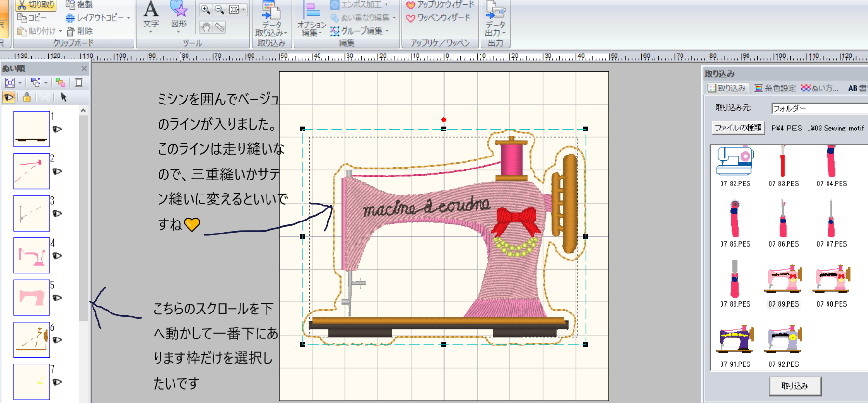Viewport: 868px width, 403px height.
Task: Toggle visibility of sewing step 2
Action: click(57, 171)
